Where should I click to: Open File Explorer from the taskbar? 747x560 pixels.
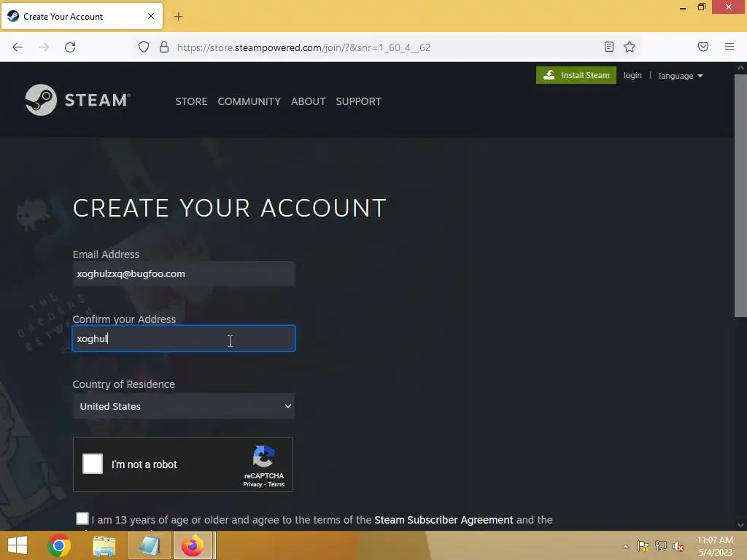pos(104,545)
